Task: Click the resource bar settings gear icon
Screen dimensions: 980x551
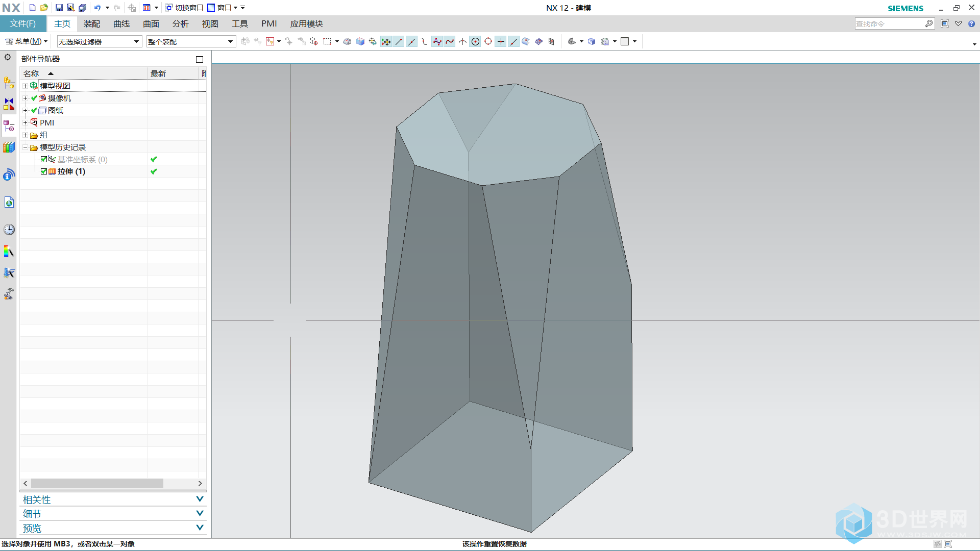Action: point(8,57)
